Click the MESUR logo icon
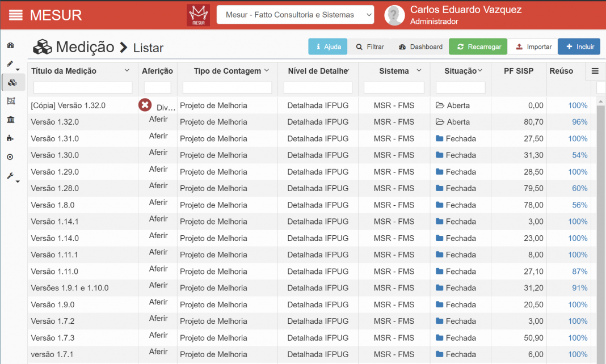 pos(198,15)
